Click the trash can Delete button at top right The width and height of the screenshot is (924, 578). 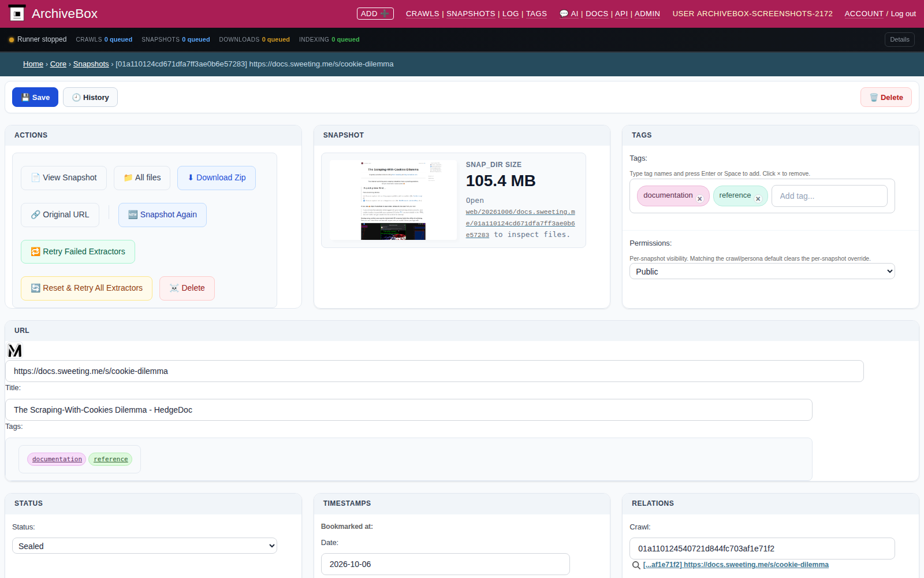point(886,97)
